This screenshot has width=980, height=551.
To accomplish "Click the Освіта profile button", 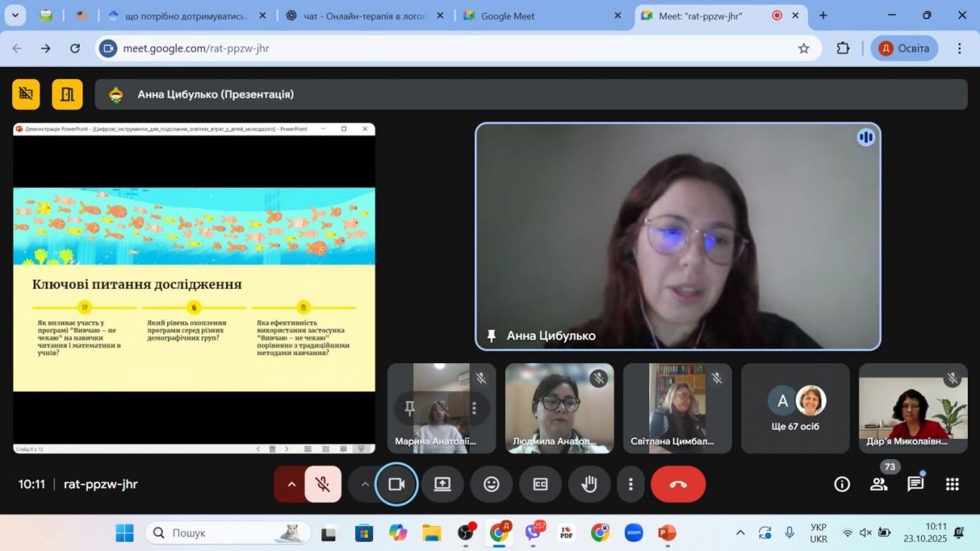I will pos(905,48).
